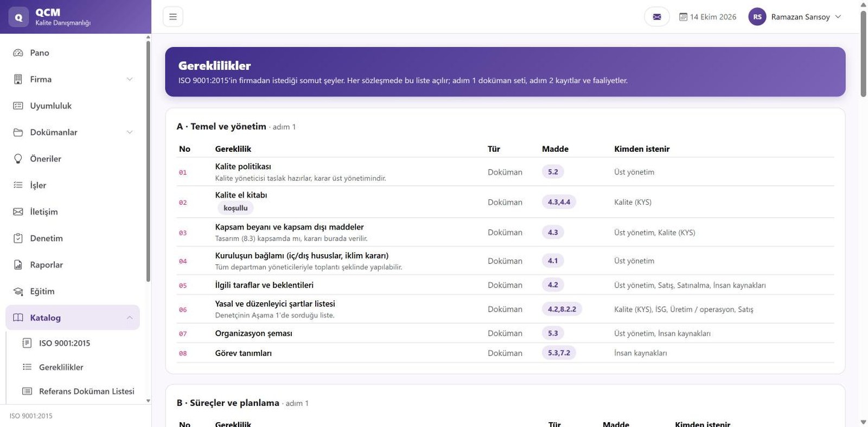Open Öneriler lightbulb icon in sidebar
868x427 pixels.
tap(18, 159)
